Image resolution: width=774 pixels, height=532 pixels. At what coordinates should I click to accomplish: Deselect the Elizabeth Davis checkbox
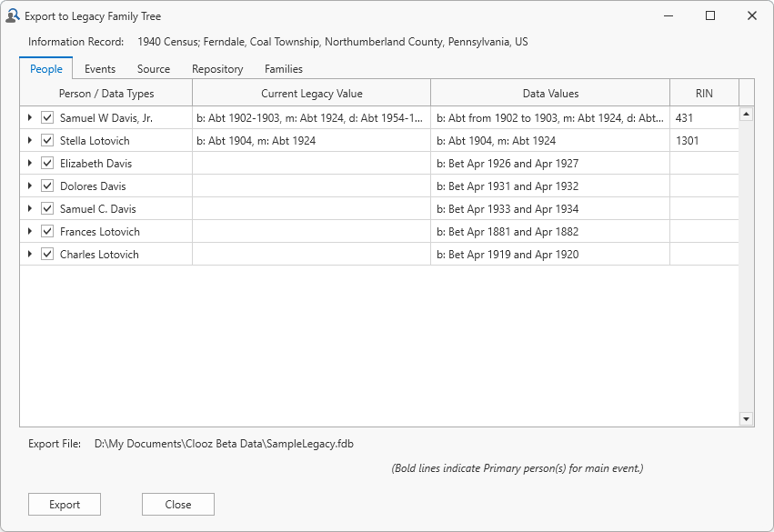pos(47,163)
